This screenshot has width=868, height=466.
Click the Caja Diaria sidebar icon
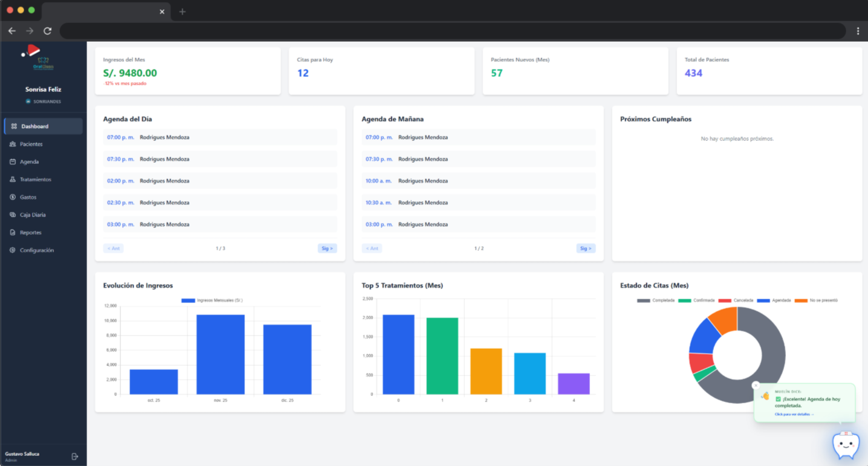(13, 215)
